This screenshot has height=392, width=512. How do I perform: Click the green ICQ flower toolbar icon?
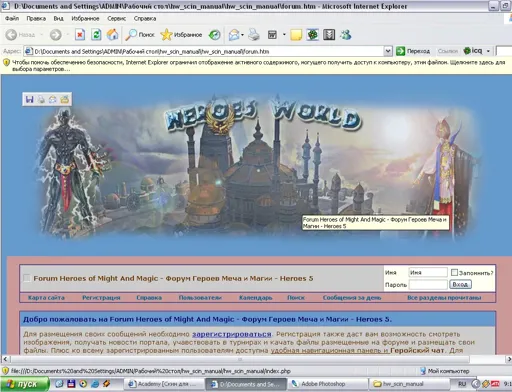click(x=313, y=35)
